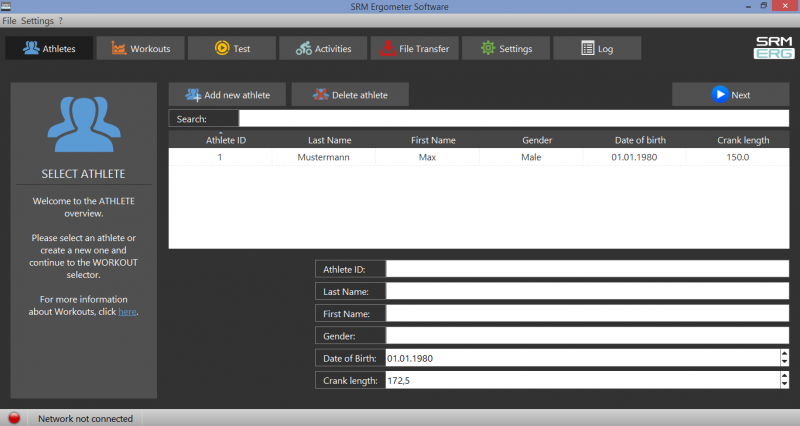
Task: Click the Test play-circle icon
Action: [222, 47]
